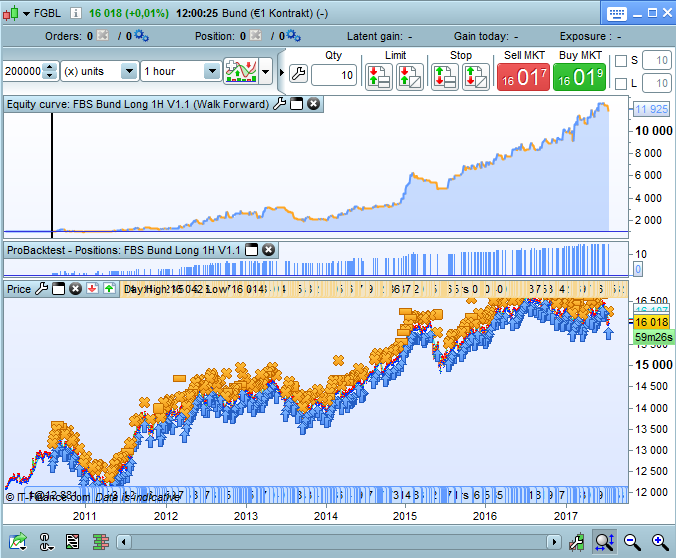Click the zoom out magnifier icon

point(632,542)
